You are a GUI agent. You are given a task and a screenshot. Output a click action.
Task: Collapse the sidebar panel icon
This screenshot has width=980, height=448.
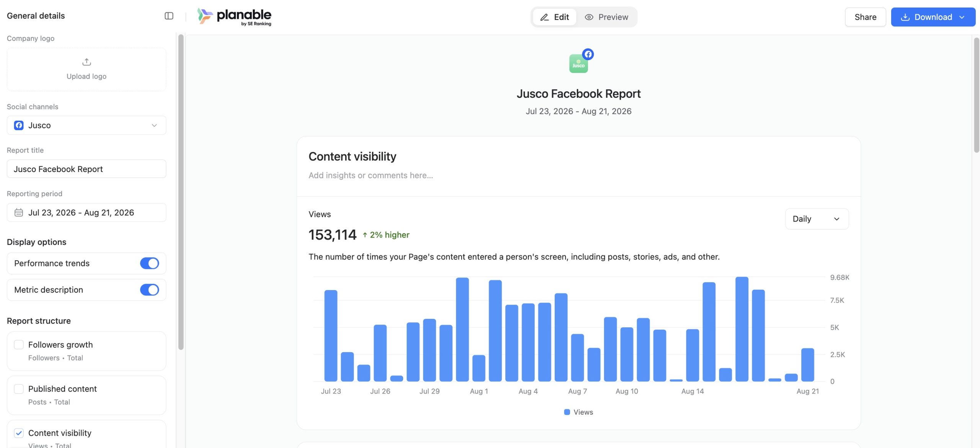click(x=169, y=16)
